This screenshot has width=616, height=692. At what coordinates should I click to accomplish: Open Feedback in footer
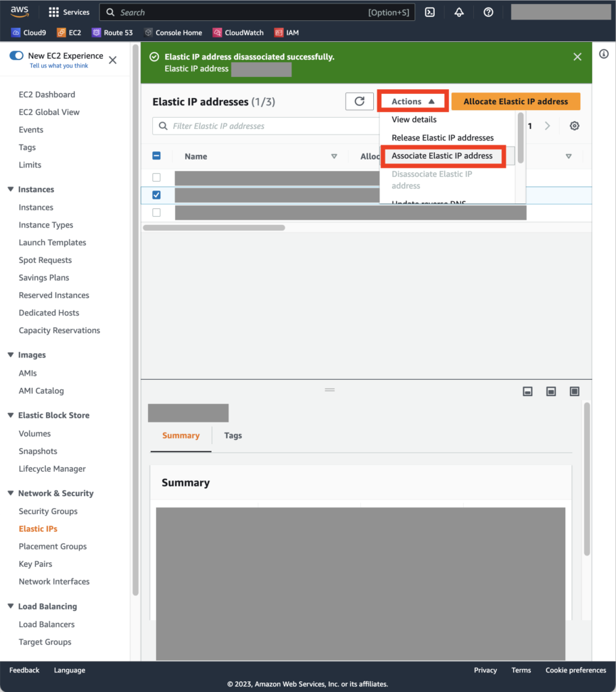[24, 670]
